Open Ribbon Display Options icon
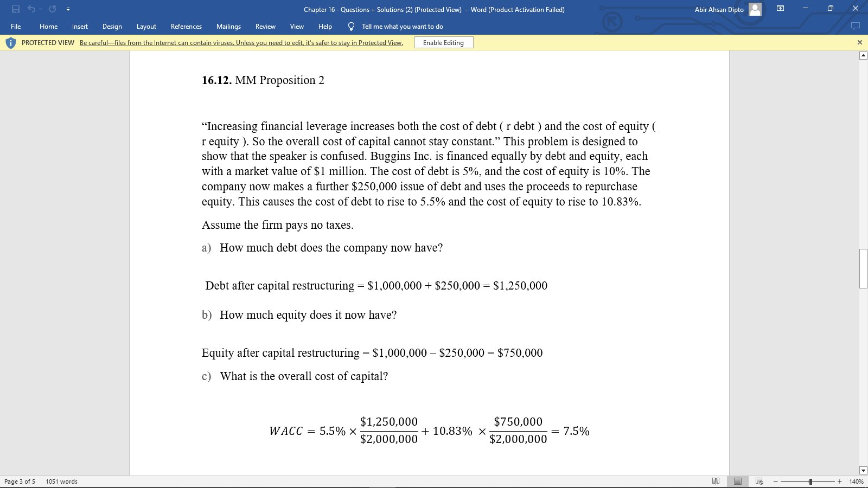 pyautogui.click(x=779, y=9)
